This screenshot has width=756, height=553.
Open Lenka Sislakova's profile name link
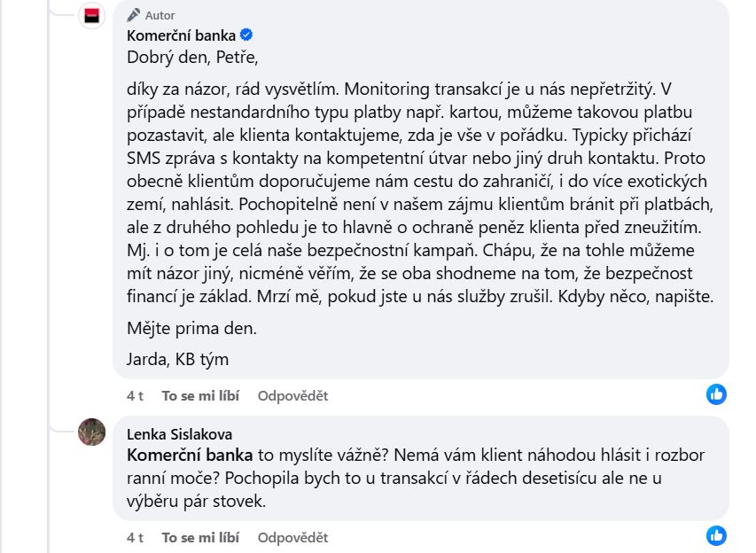pyautogui.click(x=179, y=434)
